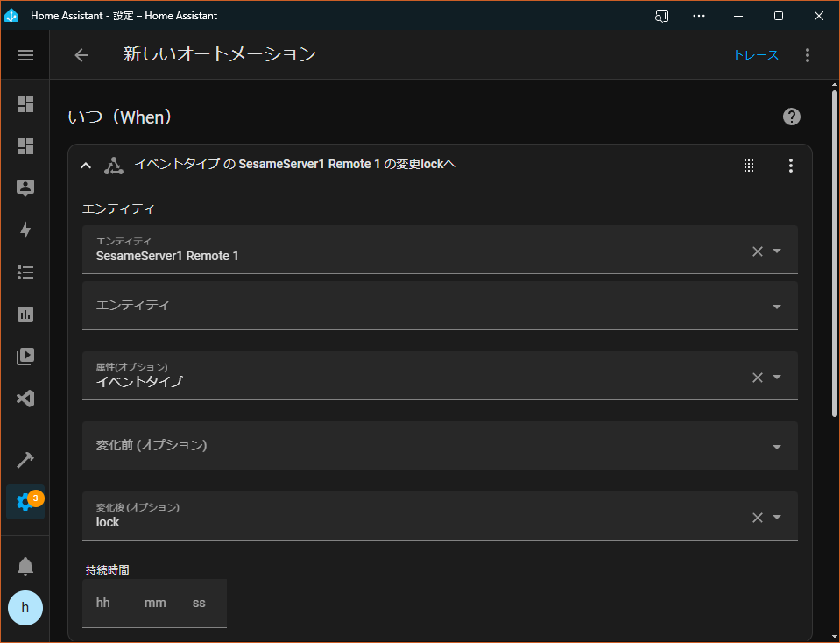Clear the lock value in 変化後

tap(758, 518)
